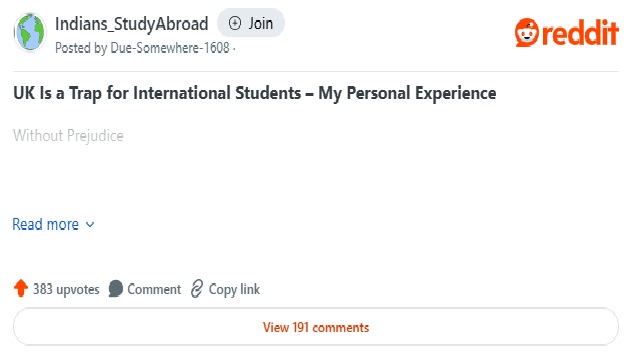Join the Indians_StudyAbroad community
The width and height of the screenshot is (631, 361).
(251, 23)
